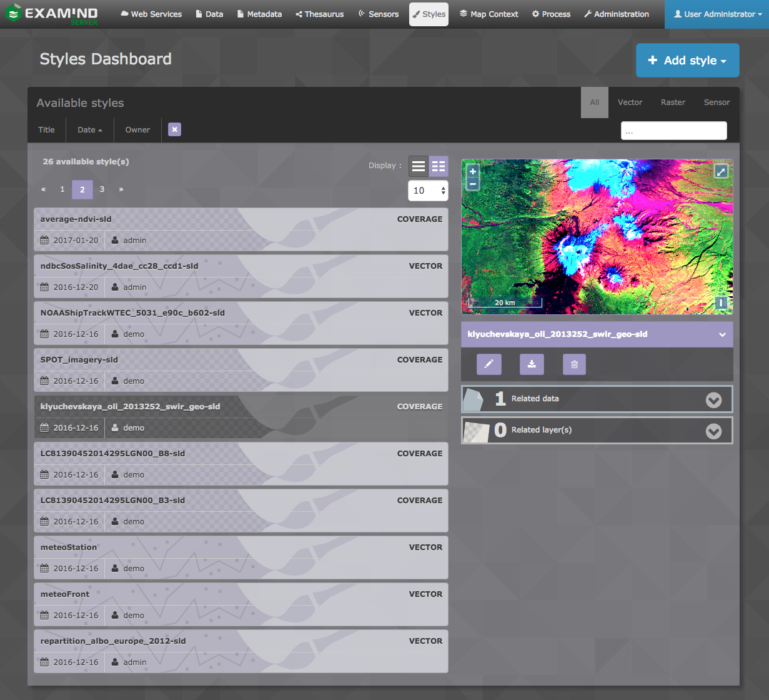Expand the Related data section
This screenshot has width=769, height=700.
click(x=713, y=400)
